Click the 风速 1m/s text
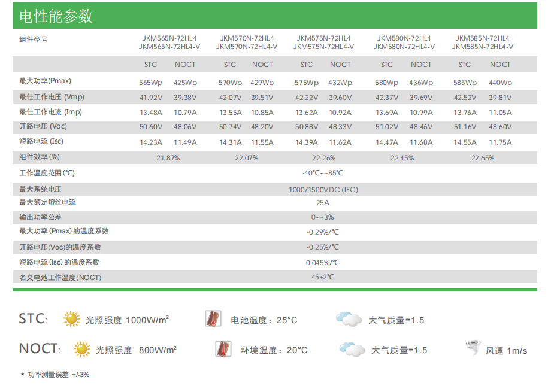This screenshot has width=551, height=392. coord(506,351)
